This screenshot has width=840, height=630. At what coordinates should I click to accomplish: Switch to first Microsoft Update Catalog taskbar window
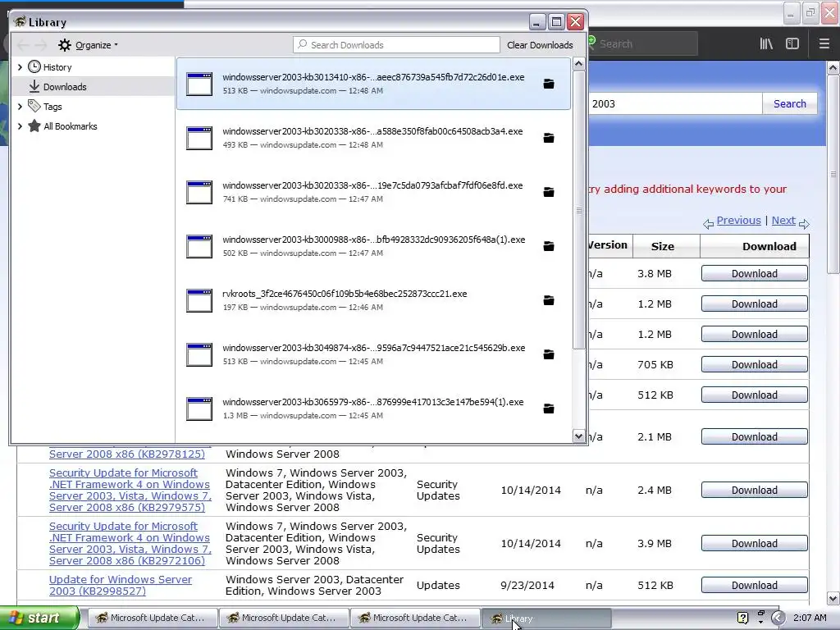(x=152, y=618)
